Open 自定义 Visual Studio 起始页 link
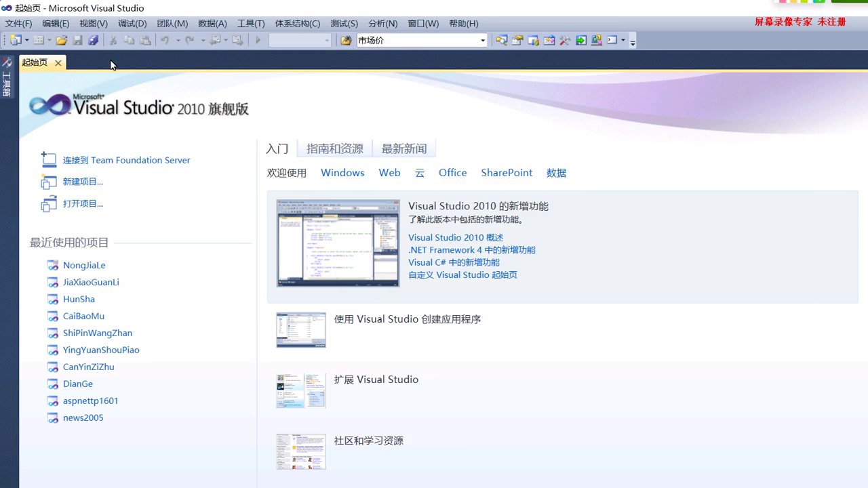Viewport: 868px width, 488px height. [462, 274]
